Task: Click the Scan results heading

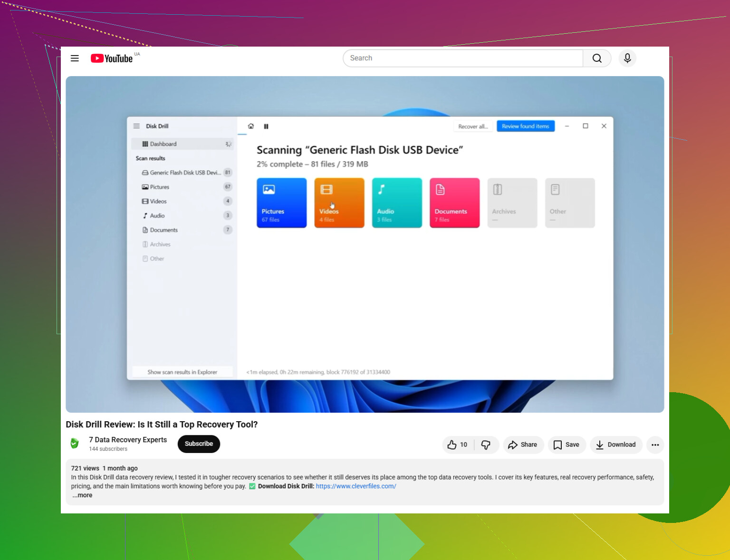Action: [x=151, y=158]
